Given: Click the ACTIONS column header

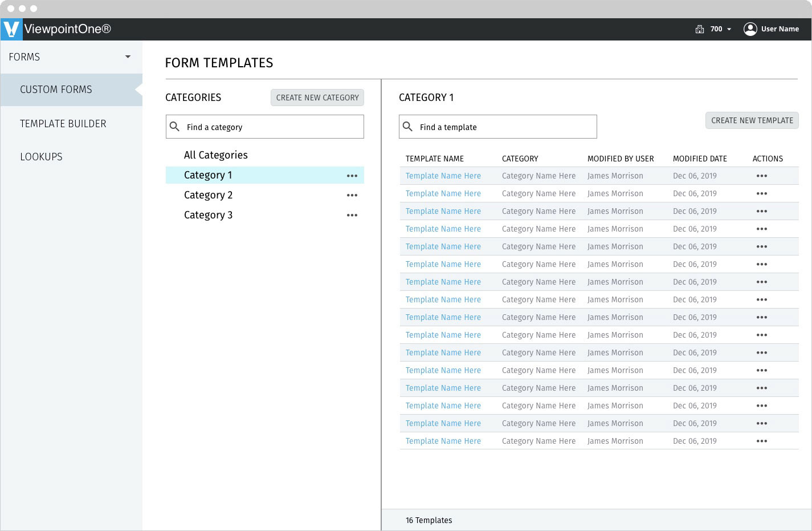Looking at the screenshot, I should pyautogui.click(x=768, y=159).
